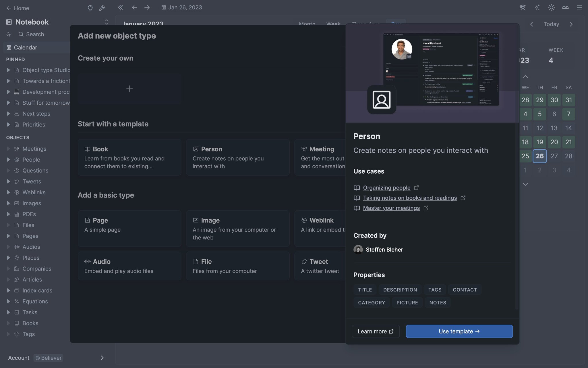The width and height of the screenshot is (588, 368).
Task: Collapse the sidebar using the double chevron
Action: (x=120, y=7)
